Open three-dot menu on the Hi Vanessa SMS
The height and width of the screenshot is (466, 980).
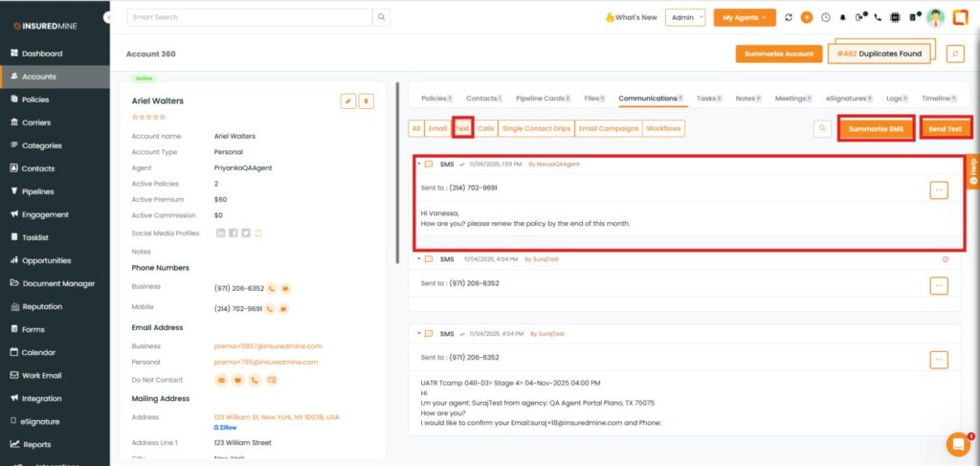tap(939, 189)
